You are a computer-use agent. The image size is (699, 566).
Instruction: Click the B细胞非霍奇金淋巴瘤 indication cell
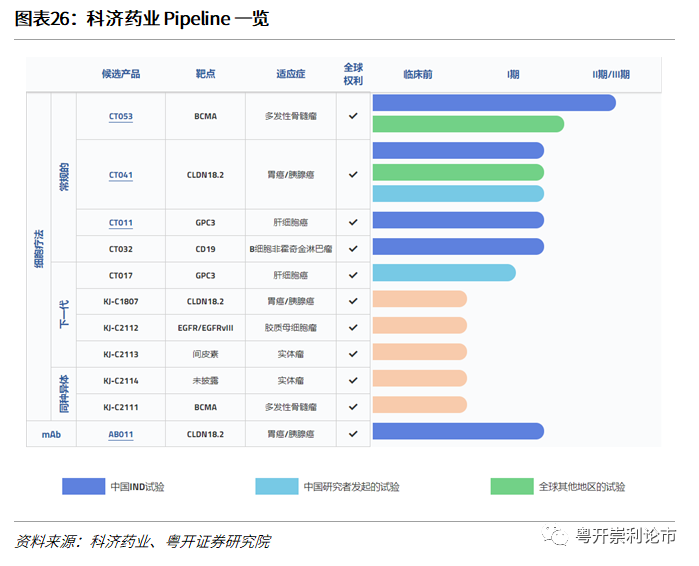tap(291, 249)
